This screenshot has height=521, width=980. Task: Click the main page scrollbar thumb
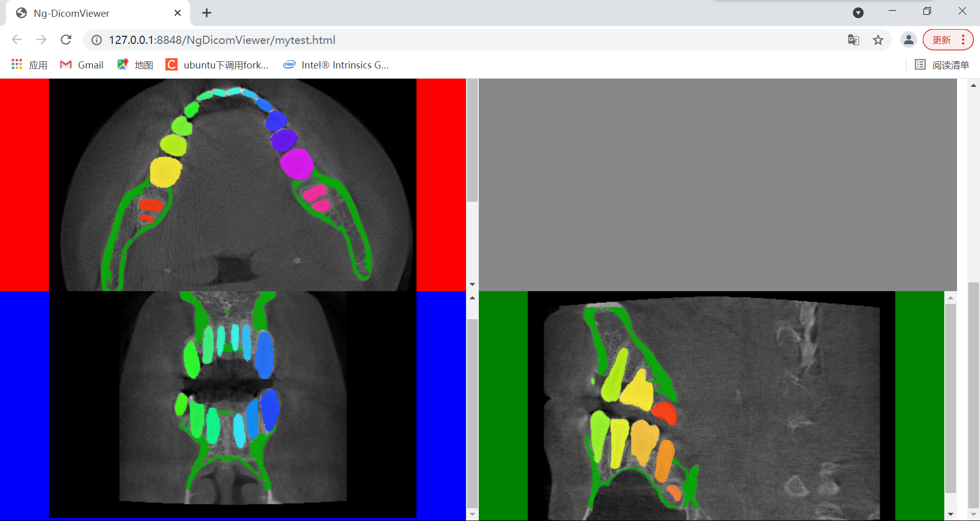[x=973, y=395]
